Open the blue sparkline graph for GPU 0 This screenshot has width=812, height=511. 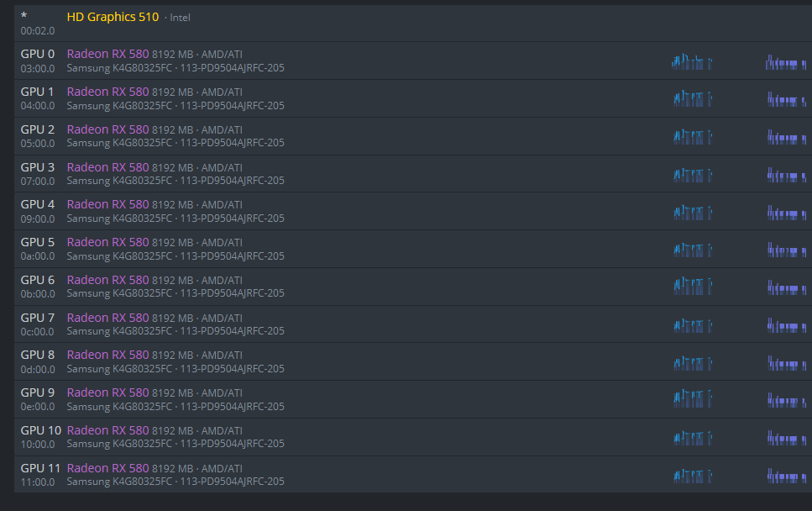[x=692, y=62]
